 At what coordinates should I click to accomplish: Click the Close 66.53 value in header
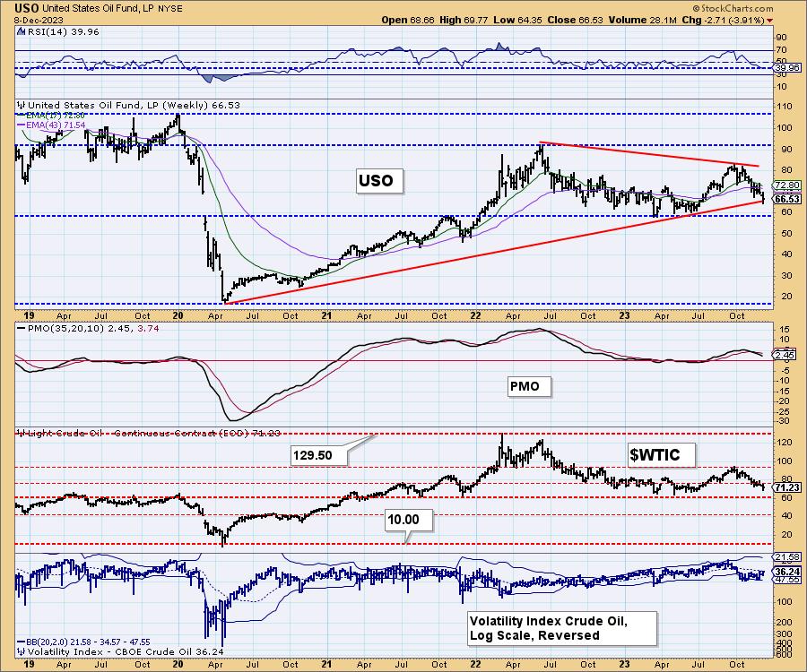click(576, 20)
